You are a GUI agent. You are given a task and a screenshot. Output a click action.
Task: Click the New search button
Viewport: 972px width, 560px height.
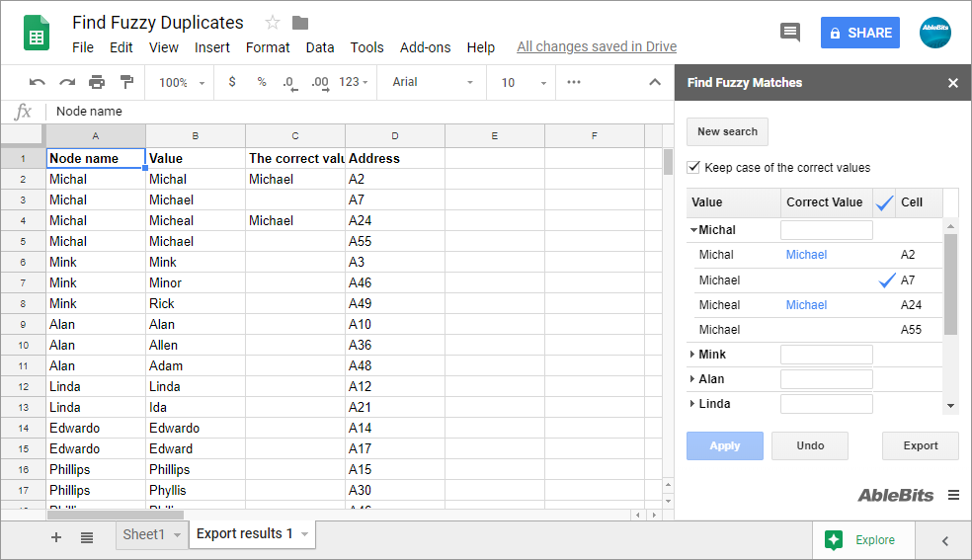pyautogui.click(x=727, y=132)
